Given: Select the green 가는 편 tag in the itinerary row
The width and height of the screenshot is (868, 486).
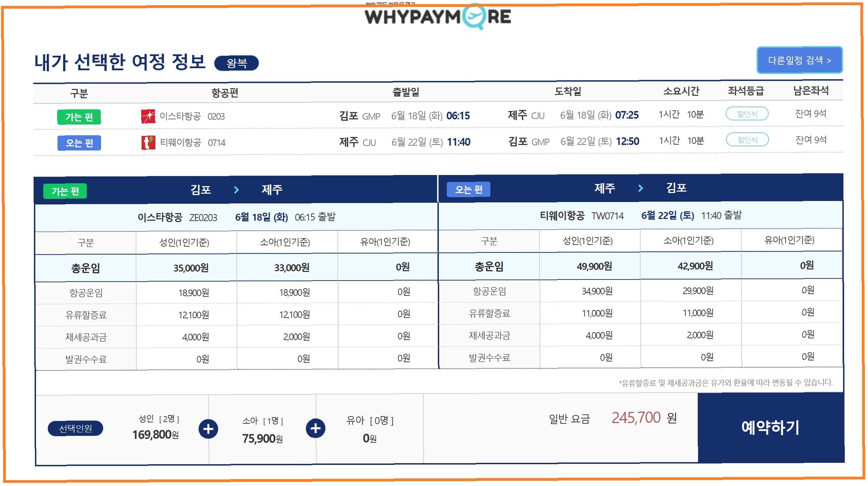Looking at the screenshot, I should tap(79, 117).
